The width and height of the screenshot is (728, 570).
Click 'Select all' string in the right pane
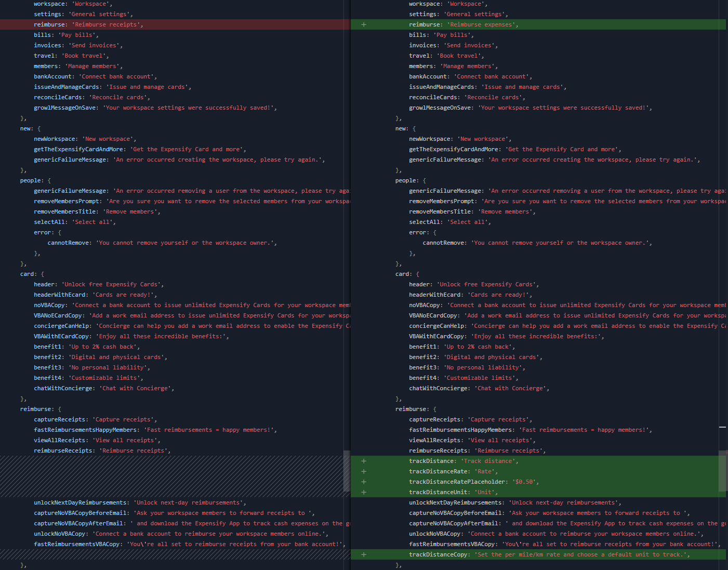point(468,222)
